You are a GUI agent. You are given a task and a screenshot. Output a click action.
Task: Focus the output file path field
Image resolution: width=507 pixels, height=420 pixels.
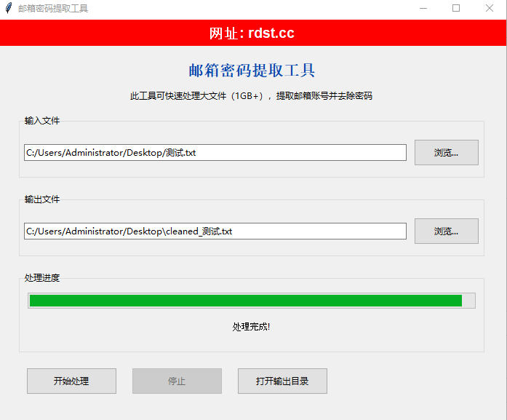(x=215, y=231)
